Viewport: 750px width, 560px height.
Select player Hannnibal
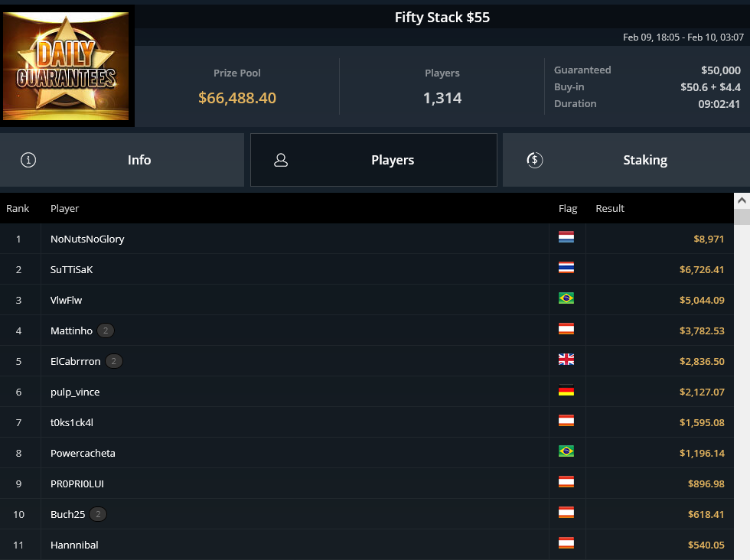click(x=74, y=545)
